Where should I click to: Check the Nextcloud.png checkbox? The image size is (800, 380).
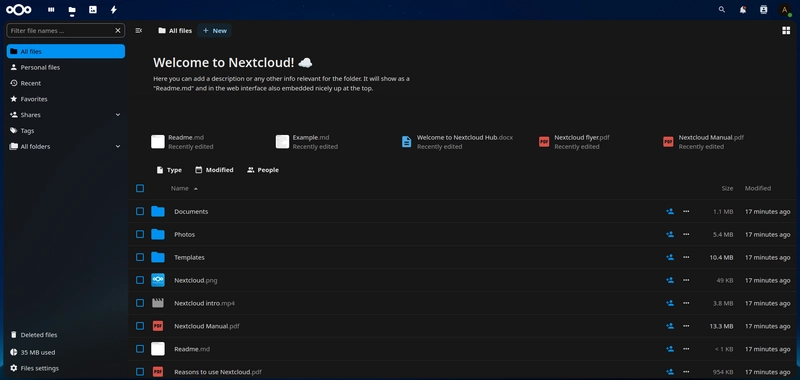click(x=140, y=280)
